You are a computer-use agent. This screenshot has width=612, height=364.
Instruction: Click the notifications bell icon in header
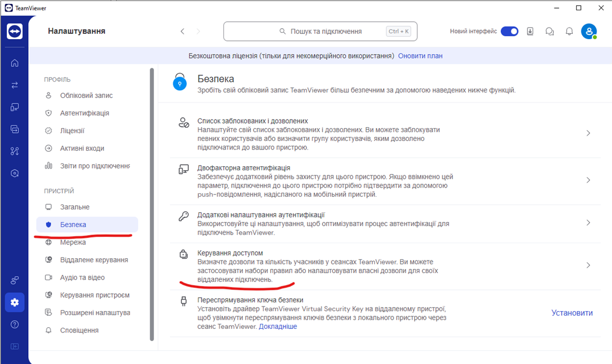(569, 32)
